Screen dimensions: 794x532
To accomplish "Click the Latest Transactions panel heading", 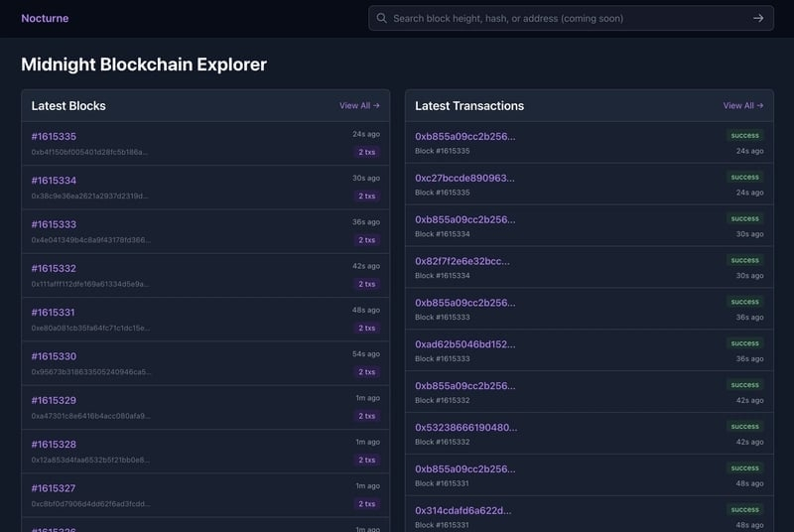I will 469,105.
